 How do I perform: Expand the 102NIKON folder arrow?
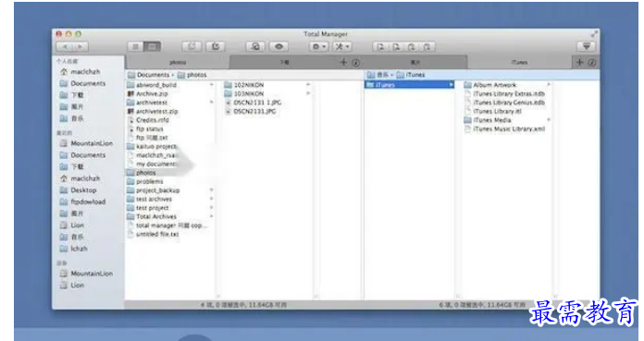point(308,85)
